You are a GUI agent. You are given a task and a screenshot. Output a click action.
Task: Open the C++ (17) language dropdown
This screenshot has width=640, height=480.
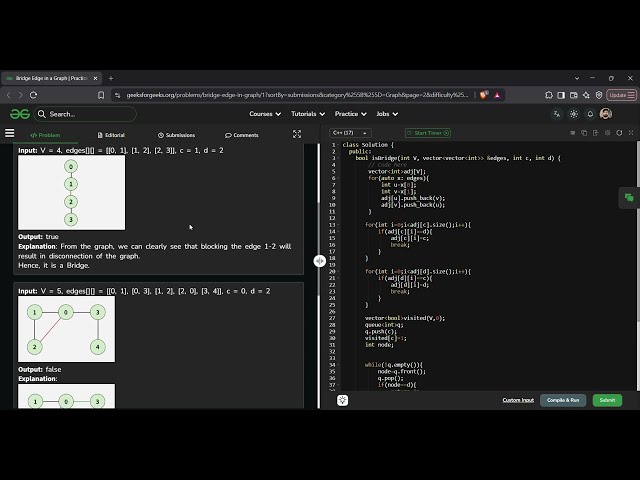[350, 133]
